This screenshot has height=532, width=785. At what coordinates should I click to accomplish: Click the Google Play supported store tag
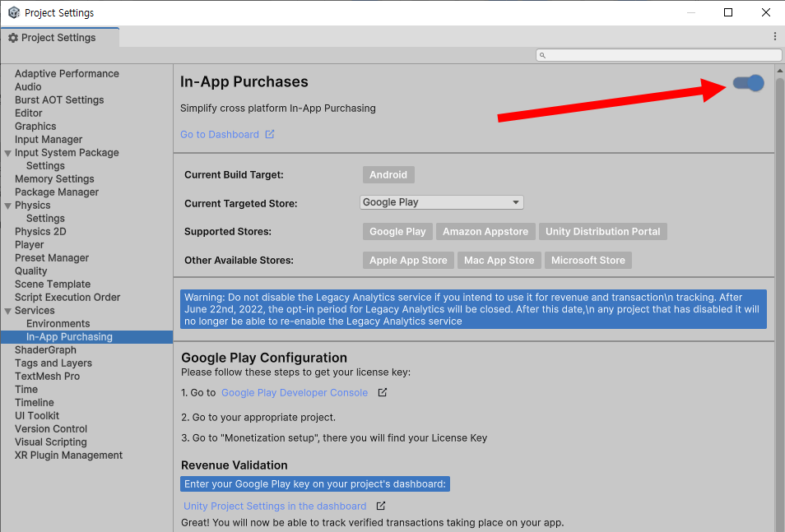397,232
